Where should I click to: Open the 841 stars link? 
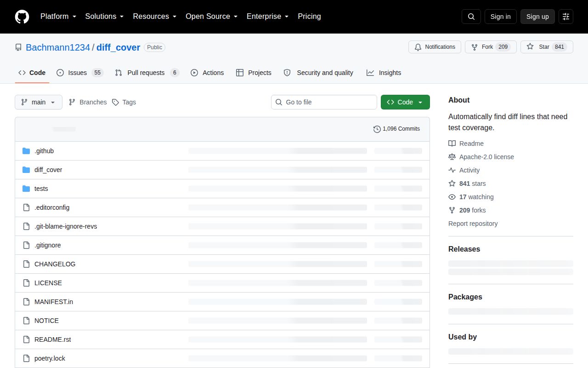[467, 184]
